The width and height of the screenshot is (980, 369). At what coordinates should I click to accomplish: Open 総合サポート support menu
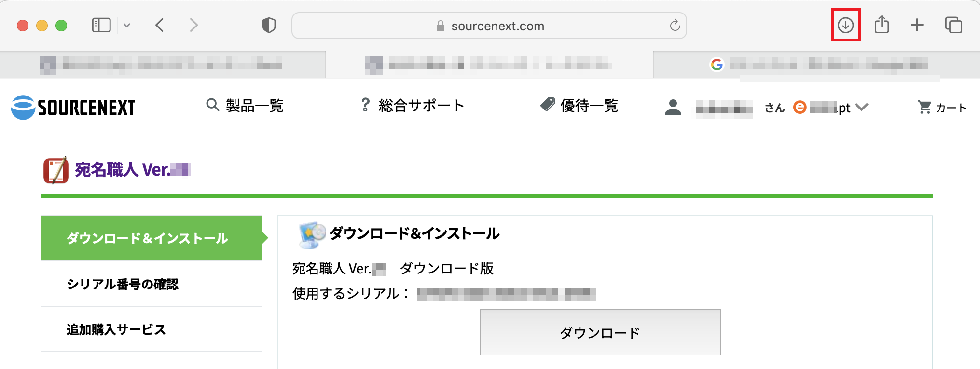(x=413, y=106)
